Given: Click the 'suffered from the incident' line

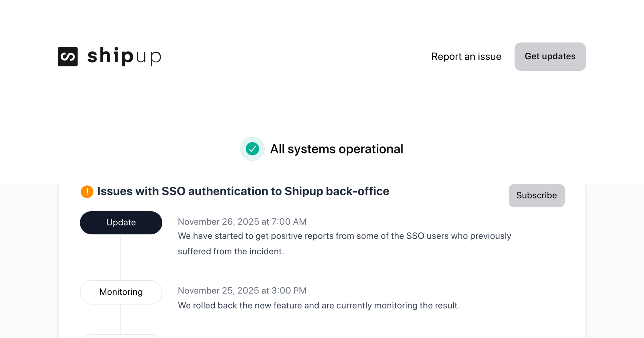Looking at the screenshot, I should [231, 251].
